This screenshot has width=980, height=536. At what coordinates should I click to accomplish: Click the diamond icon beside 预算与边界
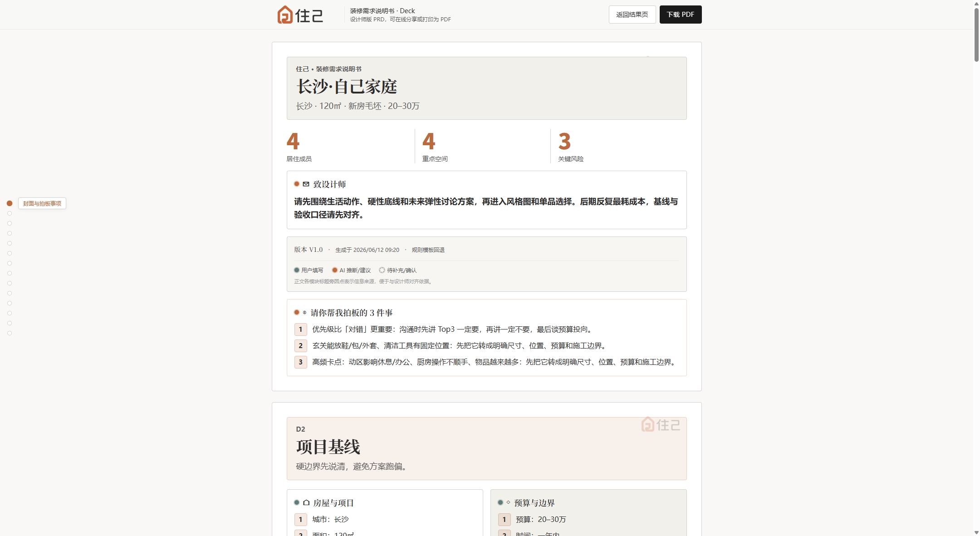pyautogui.click(x=508, y=502)
